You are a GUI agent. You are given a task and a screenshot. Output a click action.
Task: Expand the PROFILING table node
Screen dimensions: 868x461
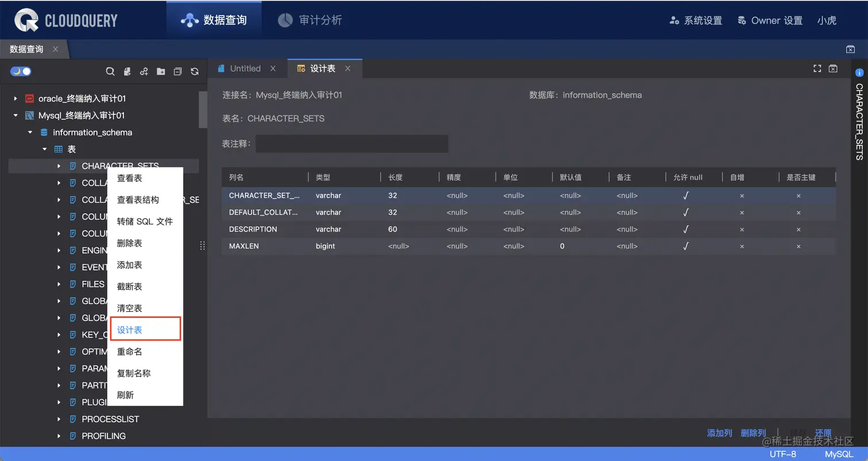[x=59, y=436]
